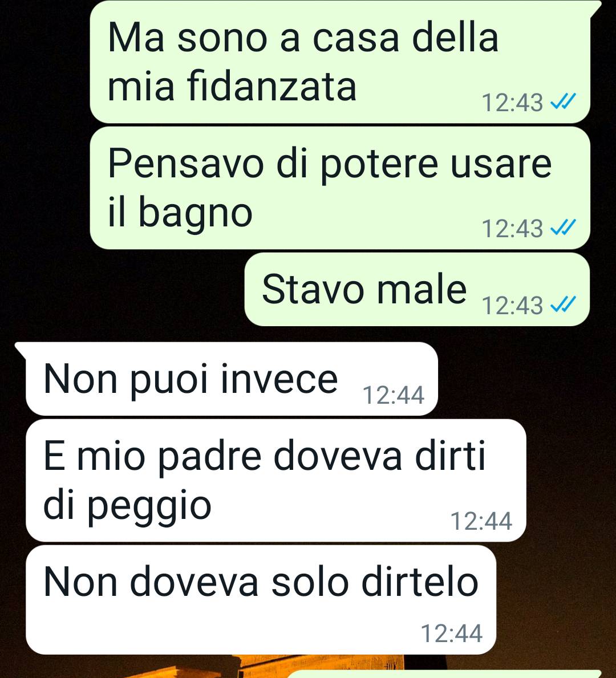Tap the word 'peggio' in the received message
Viewport: 616px width, 678px height.
pos(149,506)
